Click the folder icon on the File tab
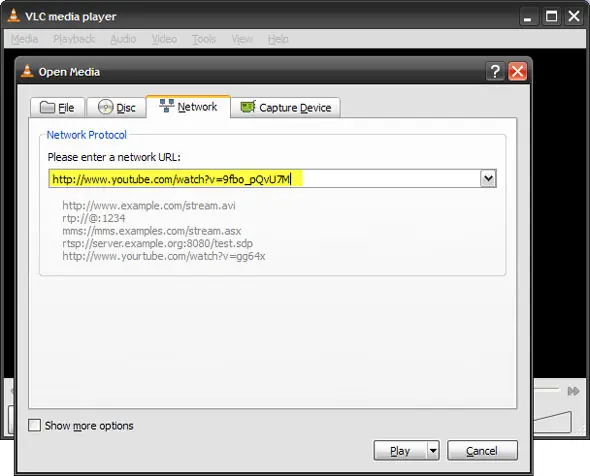The image size is (590, 476). (x=47, y=107)
